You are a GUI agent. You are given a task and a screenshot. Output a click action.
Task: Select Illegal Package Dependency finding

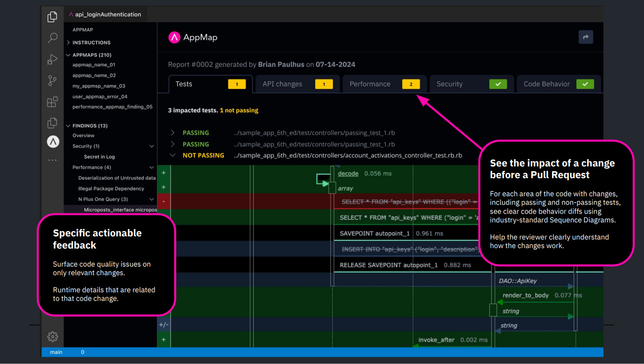[111, 189]
